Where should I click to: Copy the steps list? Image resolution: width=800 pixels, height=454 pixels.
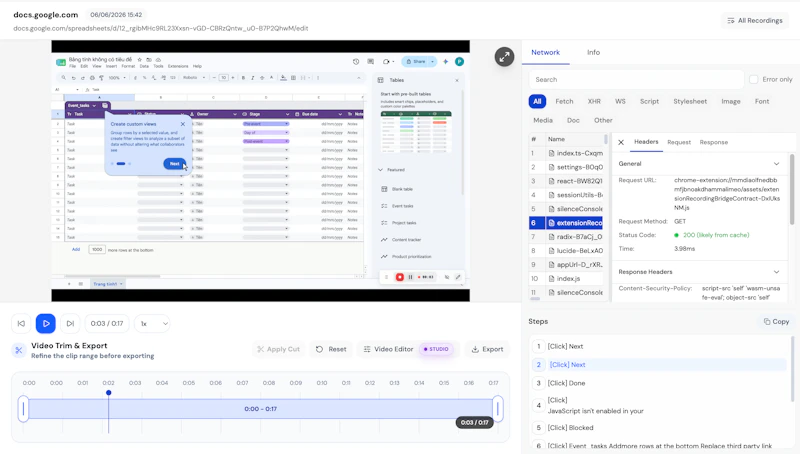(776, 321)
